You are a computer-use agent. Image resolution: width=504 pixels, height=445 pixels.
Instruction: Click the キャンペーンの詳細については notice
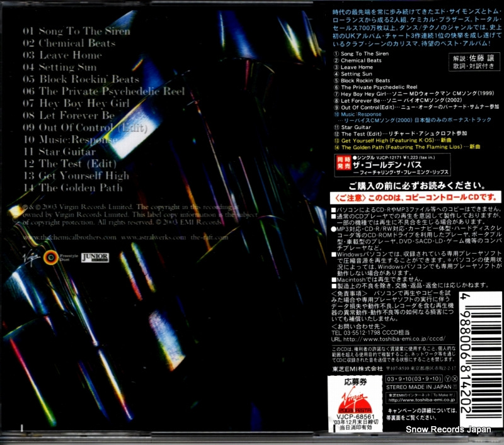click(421, 414)
